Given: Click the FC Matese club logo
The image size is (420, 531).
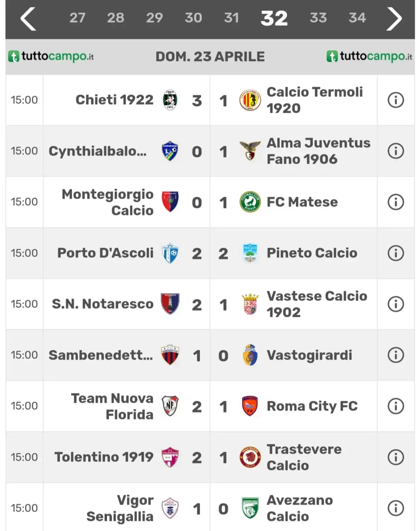Looking at the screenshot, I should (250, 202).
